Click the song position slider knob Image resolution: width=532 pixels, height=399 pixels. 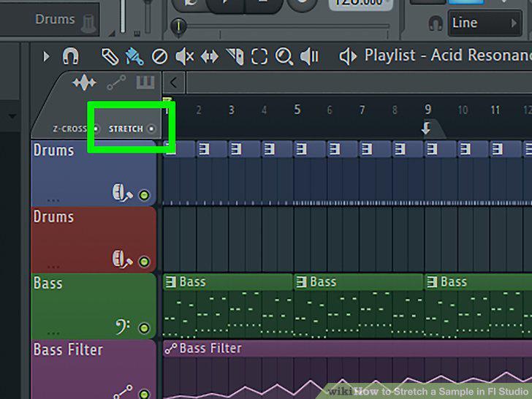(x=178, y=26)
